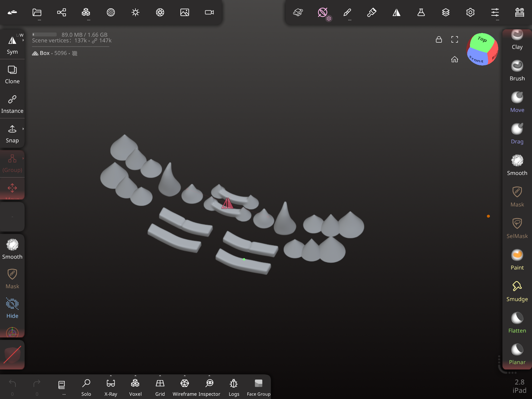Open the Background image menu

pos(185,12)
